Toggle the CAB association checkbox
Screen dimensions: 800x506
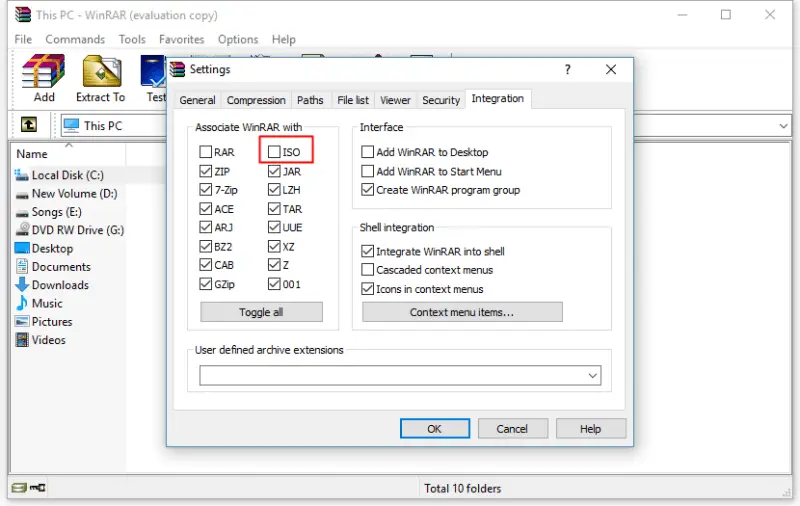click(206, 265)
